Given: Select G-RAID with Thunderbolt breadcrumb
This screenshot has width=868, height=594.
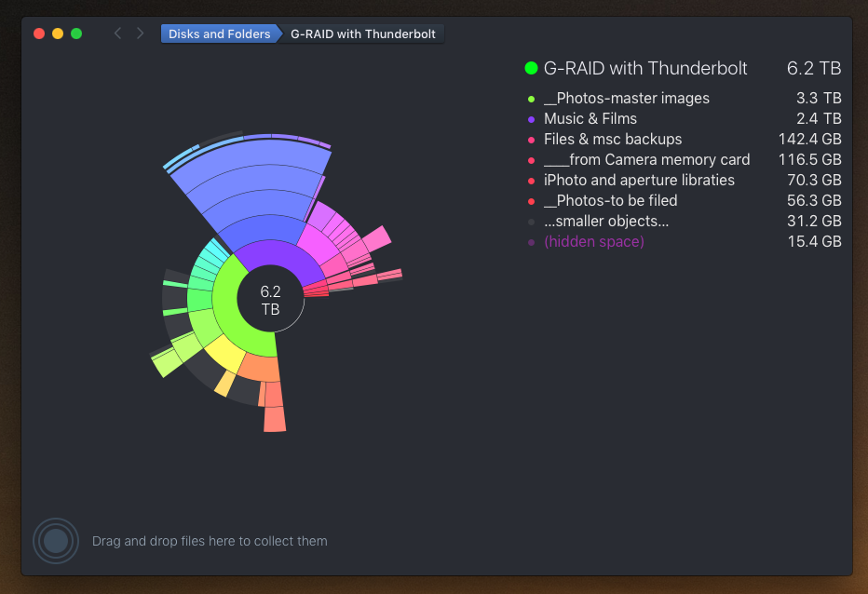Looking at the screenshot, I should [363, 34].
